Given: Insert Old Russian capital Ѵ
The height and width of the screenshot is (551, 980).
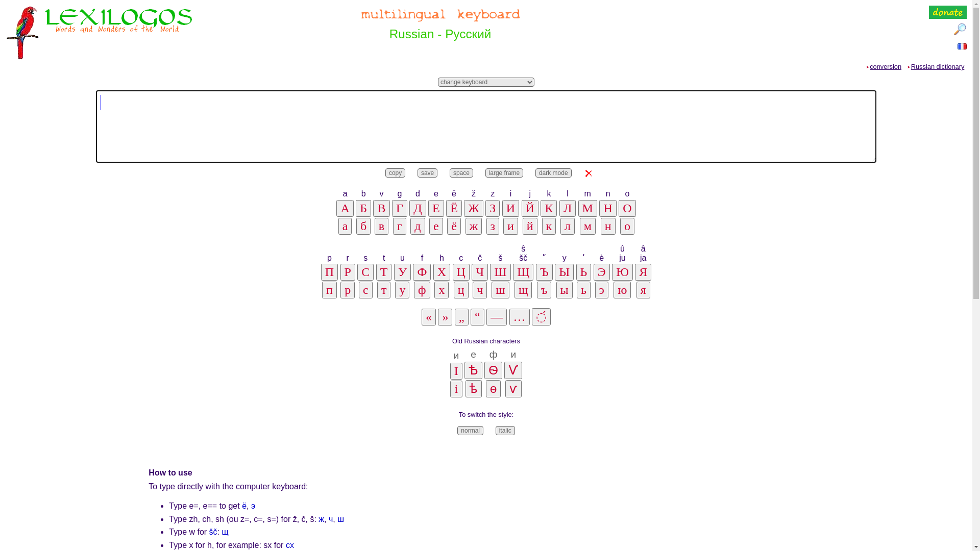Looking at the screenshot, I should tap(513, 370).
